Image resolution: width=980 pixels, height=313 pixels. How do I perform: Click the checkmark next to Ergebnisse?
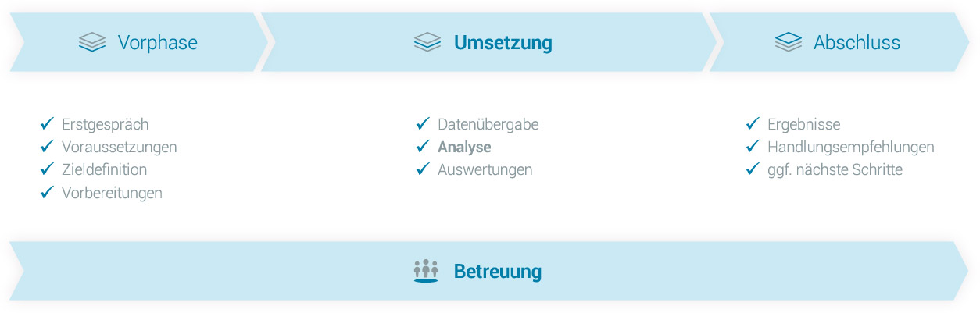tap(753, 124)
